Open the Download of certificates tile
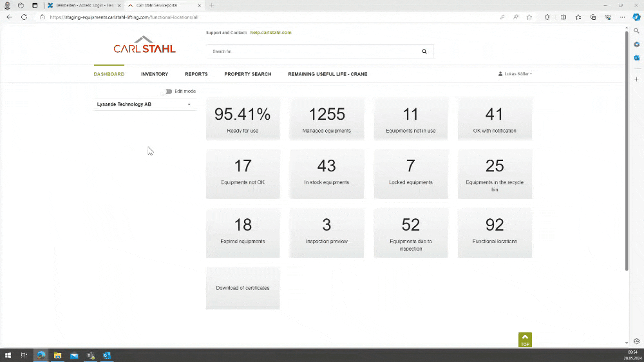The image size is (644, 362). click(243, 288)
